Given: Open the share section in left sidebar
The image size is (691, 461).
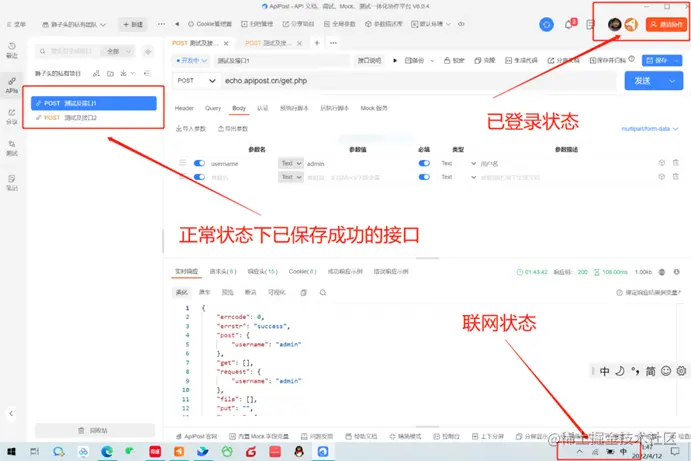Looking at the screenshot, I should pos(12,117).
